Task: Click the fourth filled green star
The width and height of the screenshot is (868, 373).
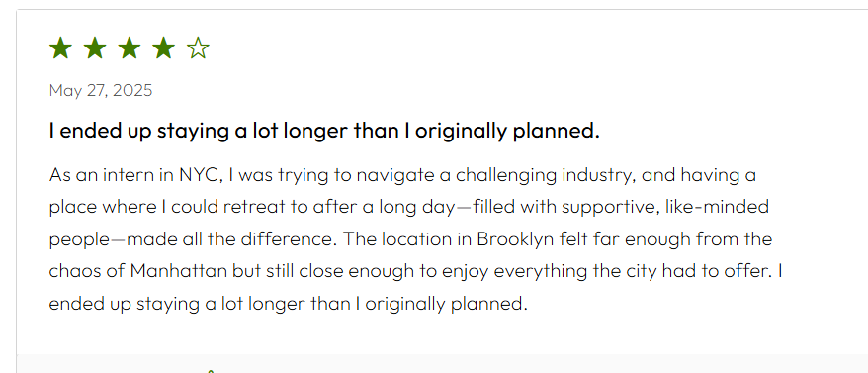Action: (x=164, y=48)
